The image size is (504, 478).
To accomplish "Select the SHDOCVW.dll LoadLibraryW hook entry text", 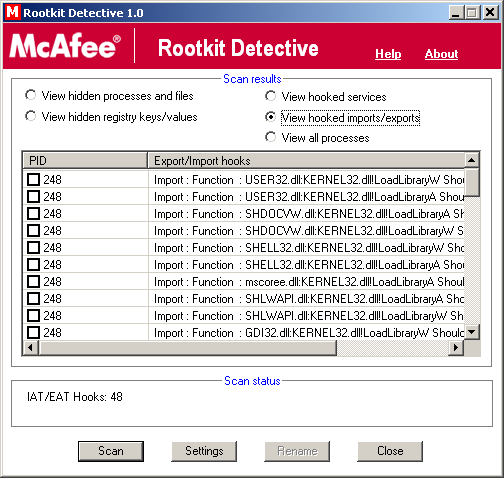I will click(x=309, y=231).
